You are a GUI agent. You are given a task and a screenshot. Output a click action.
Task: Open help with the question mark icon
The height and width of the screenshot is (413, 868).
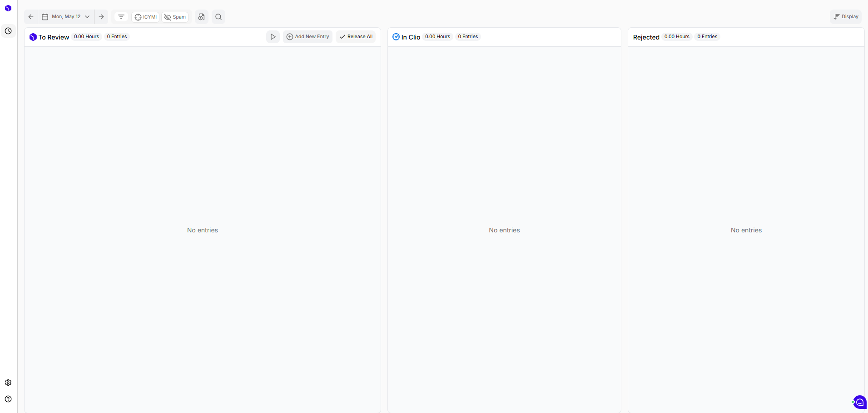pos(8,399)
